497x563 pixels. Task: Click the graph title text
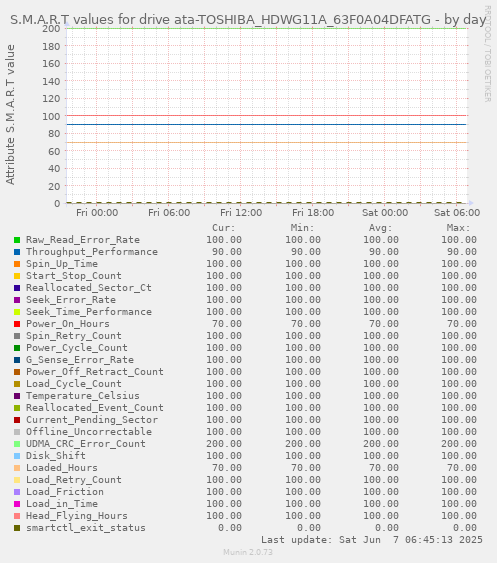point(248,19)
